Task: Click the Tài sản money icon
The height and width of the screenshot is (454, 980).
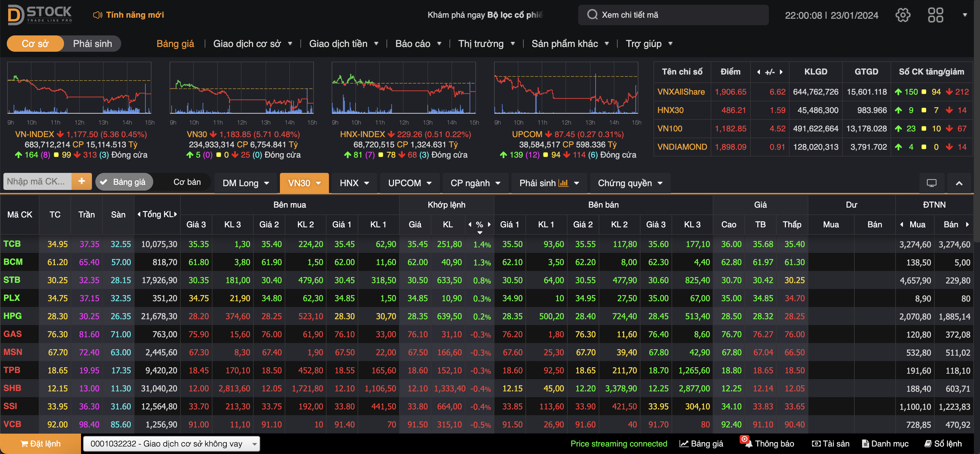Action: [x=816, y=444]
